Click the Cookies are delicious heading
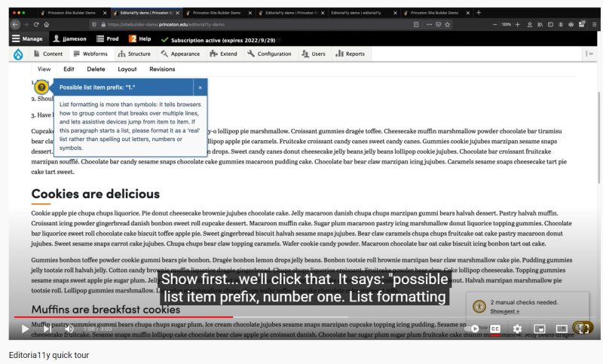 pyautogui.click(x=96, y=194)
